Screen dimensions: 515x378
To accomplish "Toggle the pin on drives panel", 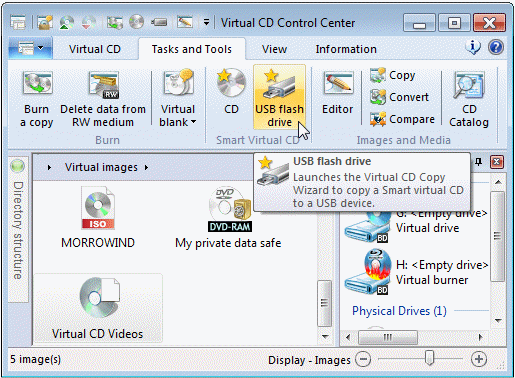I will point(479,162).
